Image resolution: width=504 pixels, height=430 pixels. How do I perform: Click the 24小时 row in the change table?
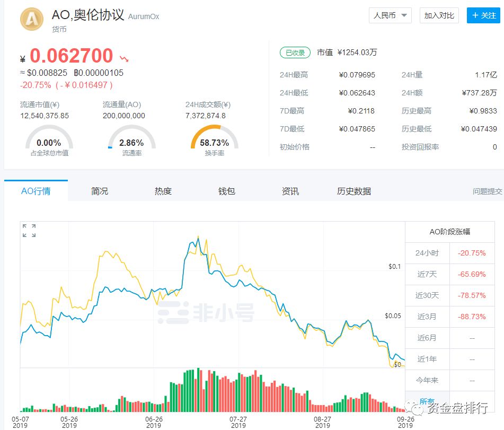pos(450,253)
